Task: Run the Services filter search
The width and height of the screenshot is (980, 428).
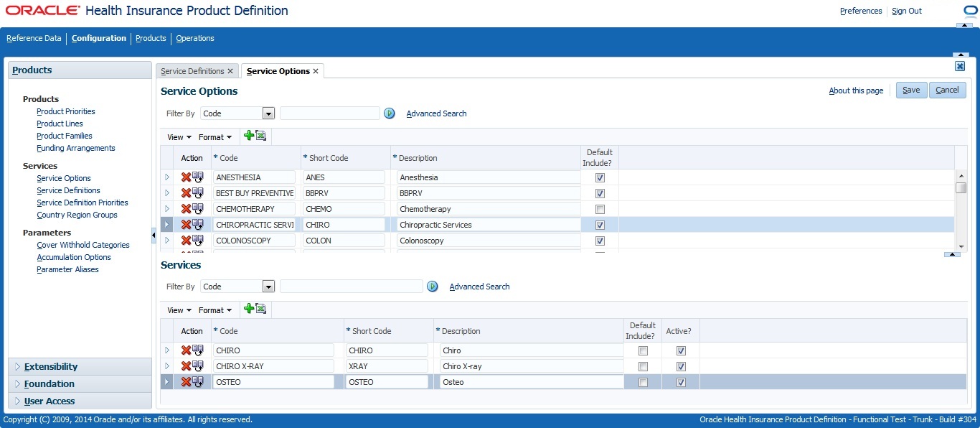Action: point(433,287)
